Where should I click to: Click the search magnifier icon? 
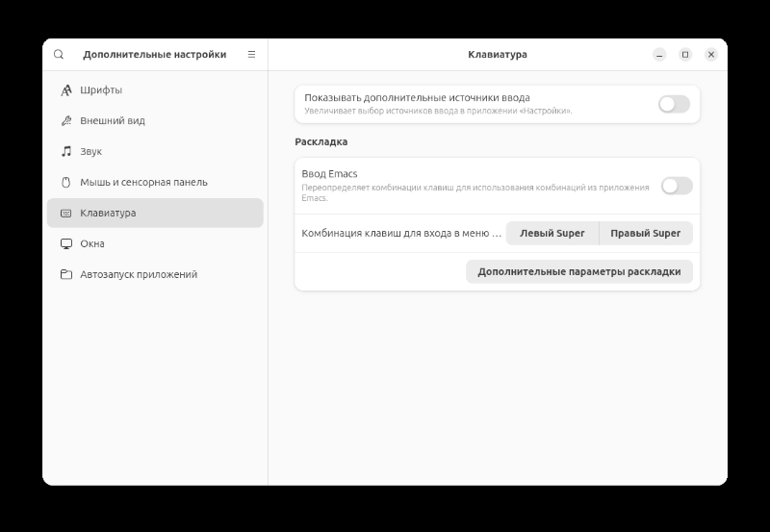coord(59,55)
